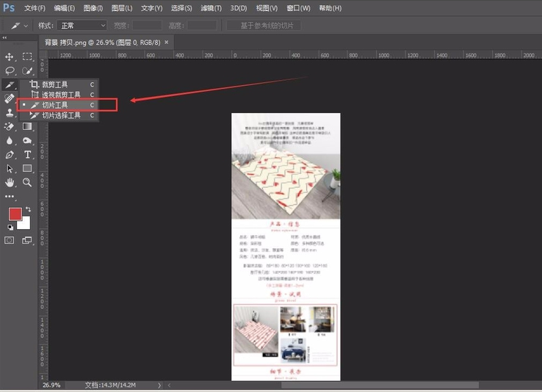Toggle Quick Mask mode

pyautogui.click(x=10, y=240)
